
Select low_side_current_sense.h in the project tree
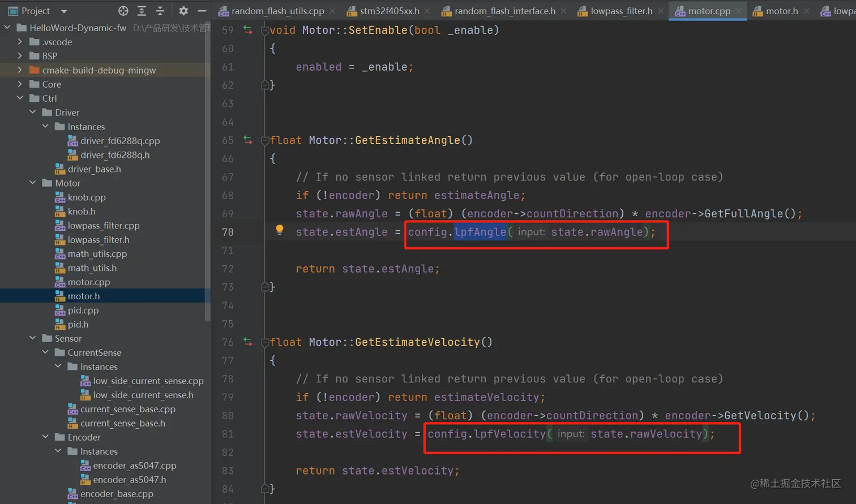143,395
